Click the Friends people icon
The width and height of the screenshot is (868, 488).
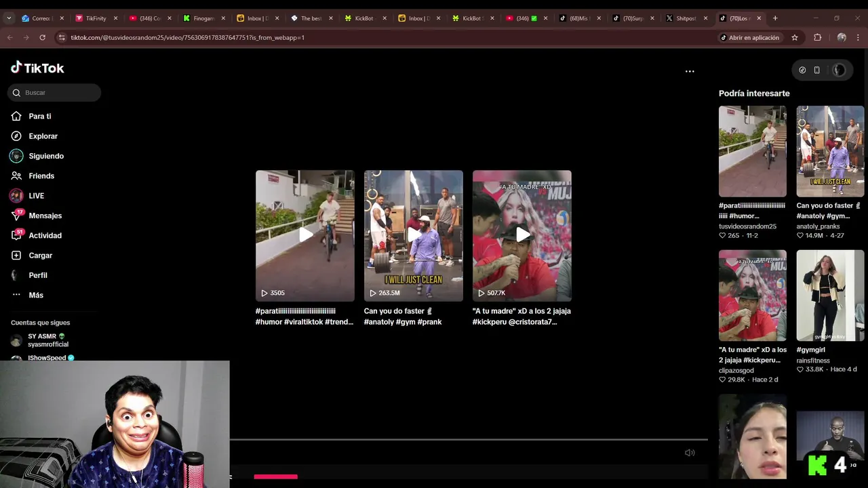pyautogui.click(x=16, y=176)
